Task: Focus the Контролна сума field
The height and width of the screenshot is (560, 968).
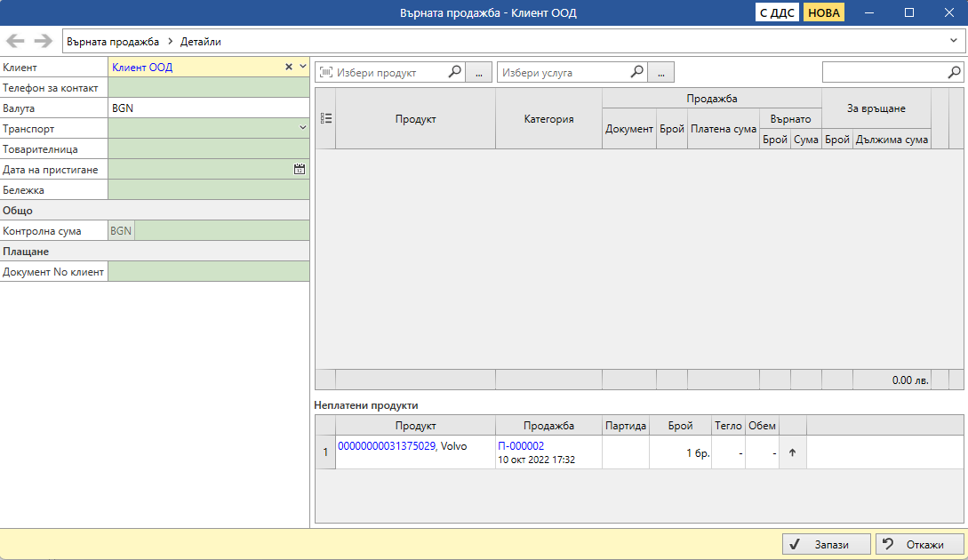Action: 221,230
